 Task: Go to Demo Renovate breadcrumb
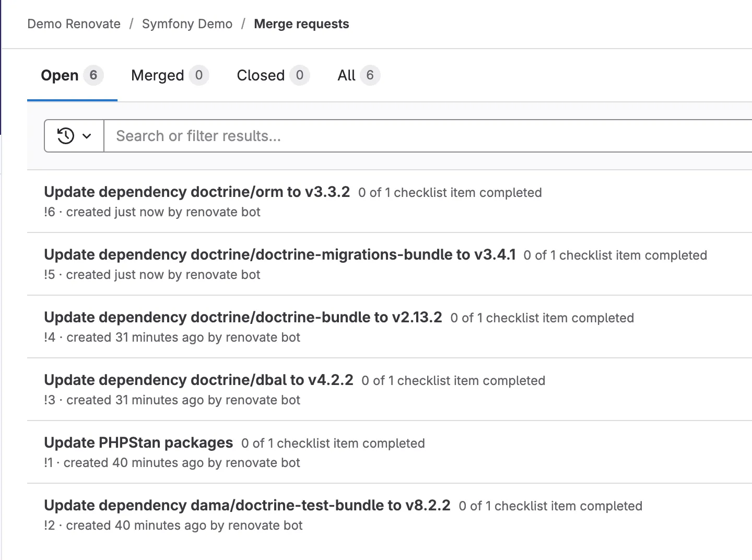(x=74, y=24)
